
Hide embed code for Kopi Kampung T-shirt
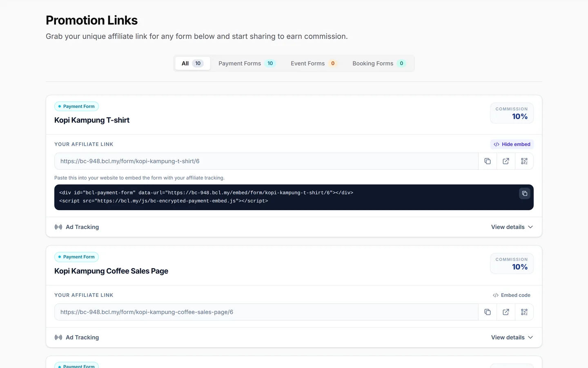coord(512,144)
